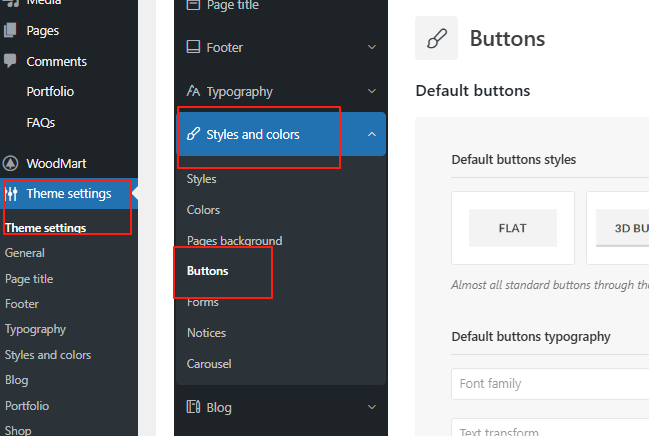Click the Blog section icon

(x=194, y=407)
